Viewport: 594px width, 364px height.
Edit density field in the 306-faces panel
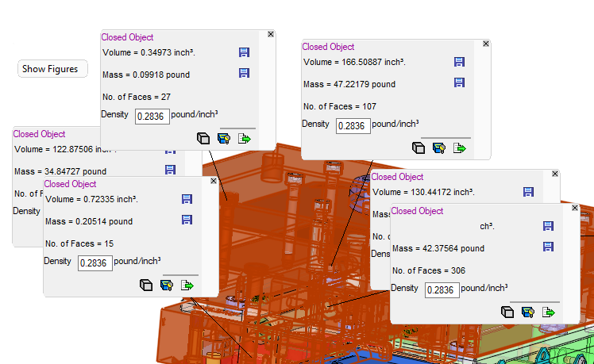[x=441, y=290]
